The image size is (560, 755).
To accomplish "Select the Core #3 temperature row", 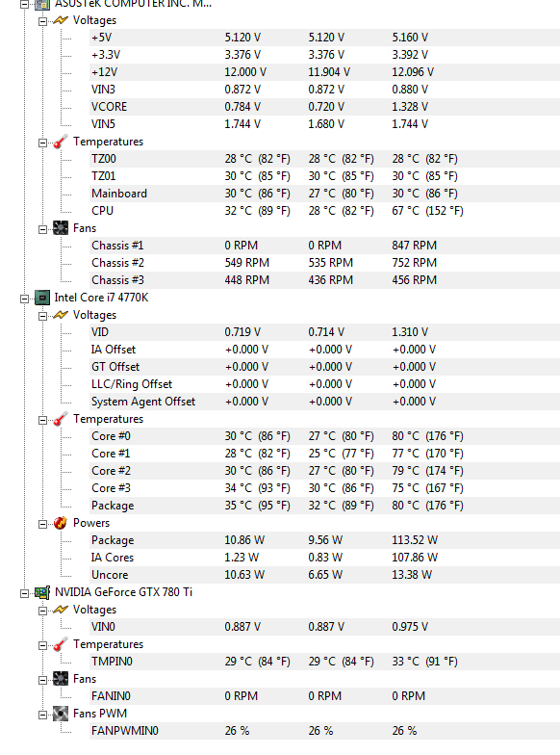I will pos(325,488).
